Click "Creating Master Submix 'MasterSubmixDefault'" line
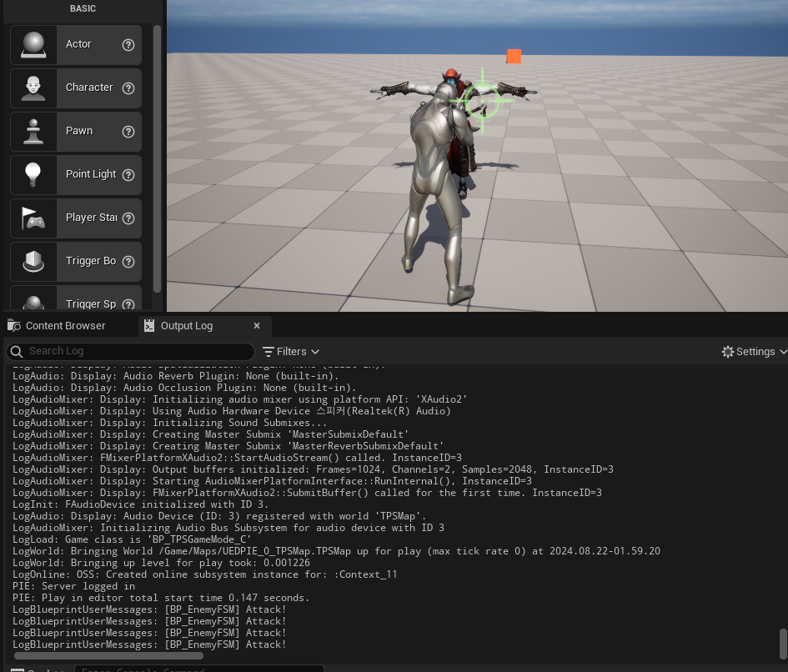Image resolution: width=788 pixels, height=672 pixels. click(211, 434)
